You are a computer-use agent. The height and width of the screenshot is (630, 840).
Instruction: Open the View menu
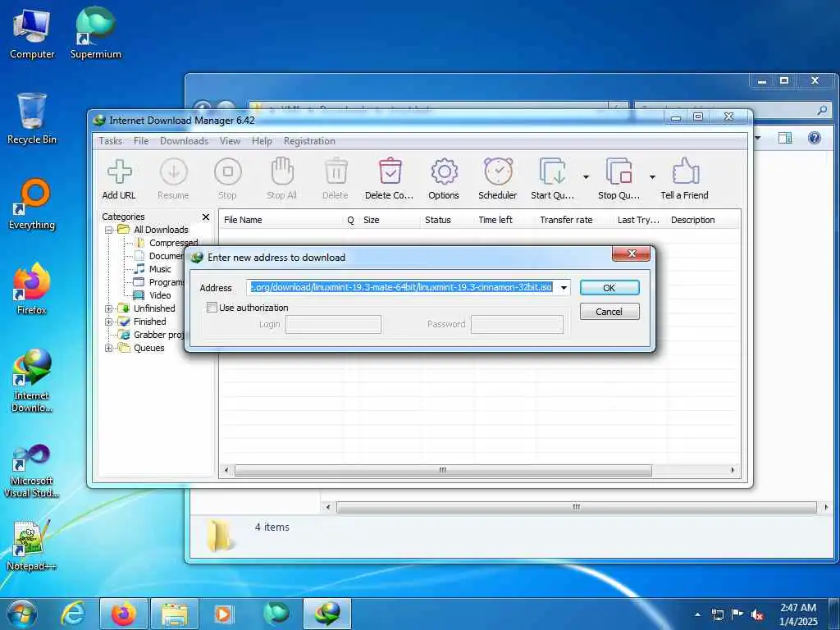pyautogui.click(x=230, y=141)
